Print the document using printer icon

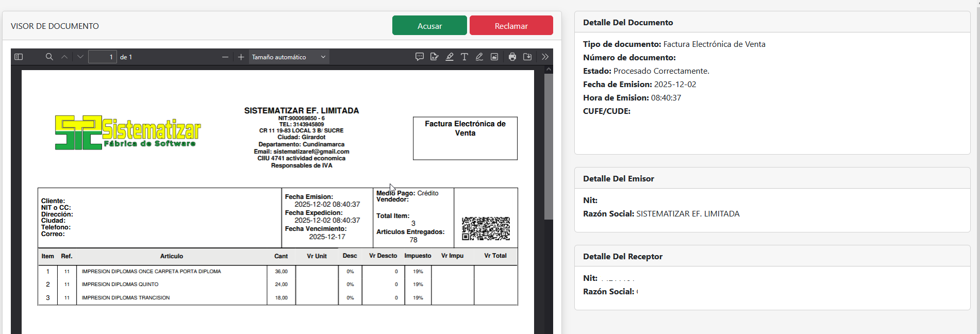click(512, 57)
